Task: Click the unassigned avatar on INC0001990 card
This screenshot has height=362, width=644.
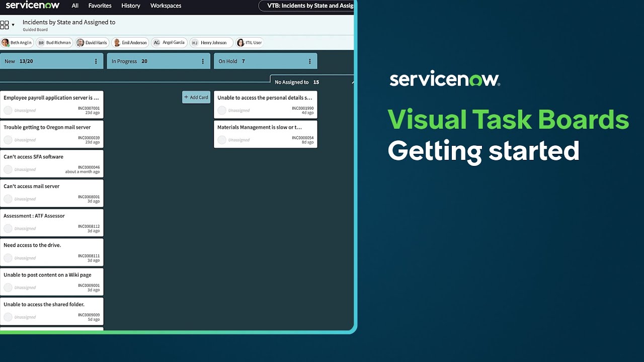Action: (x=221, y=110)
